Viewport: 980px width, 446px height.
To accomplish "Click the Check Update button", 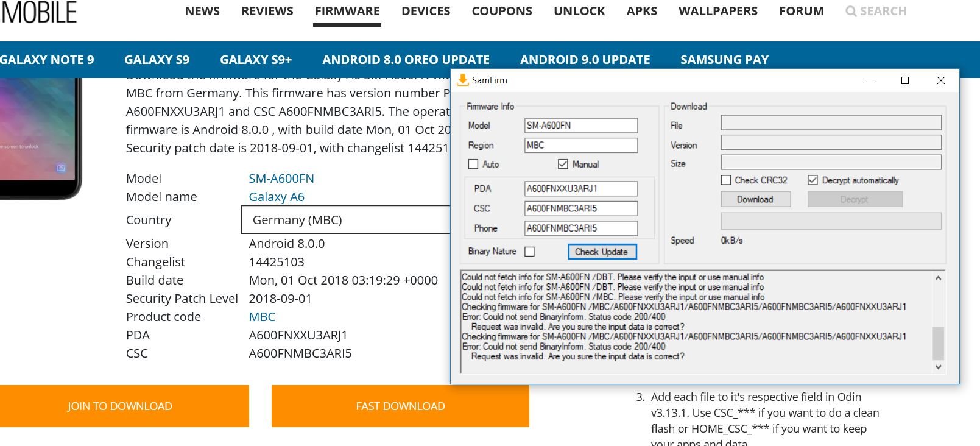I will pyautogui.click(x=602, y=252).
